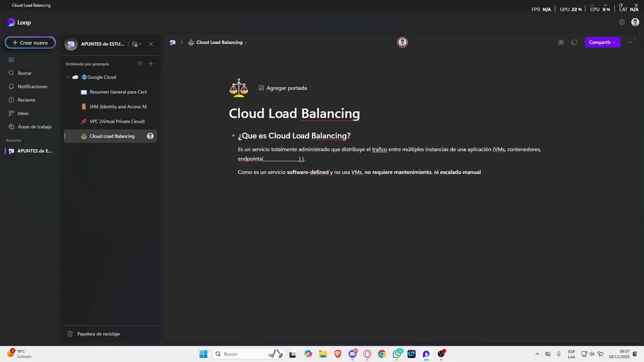Image resolution: width=644 pixels, height=362 pixels.
Task: Add a new page with the plus icon
Action: click(x=151, y=64)
